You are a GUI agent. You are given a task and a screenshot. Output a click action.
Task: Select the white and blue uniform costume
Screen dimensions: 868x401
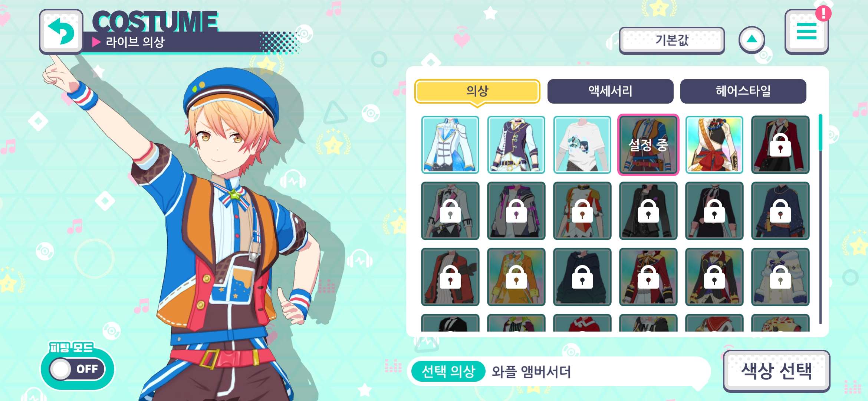point(450,145)
